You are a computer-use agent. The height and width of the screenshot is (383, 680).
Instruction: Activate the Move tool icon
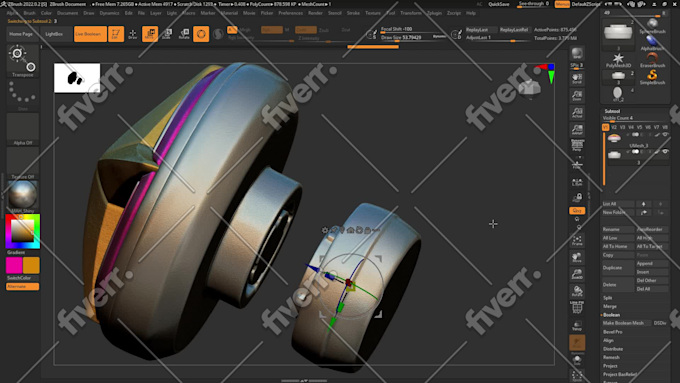[x=150, y=34]
